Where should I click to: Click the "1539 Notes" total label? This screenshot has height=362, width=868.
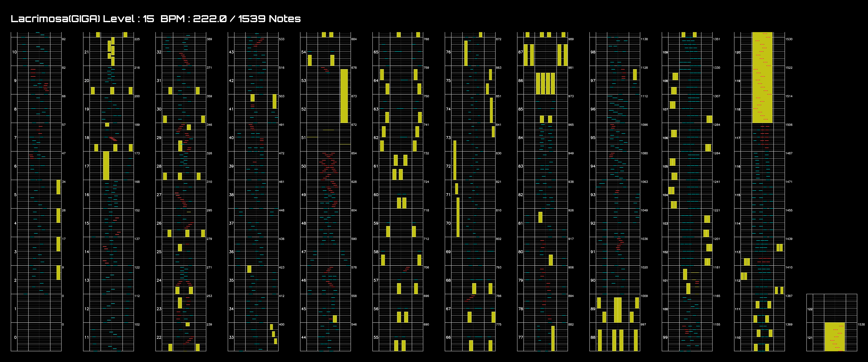tap(269, 19)
